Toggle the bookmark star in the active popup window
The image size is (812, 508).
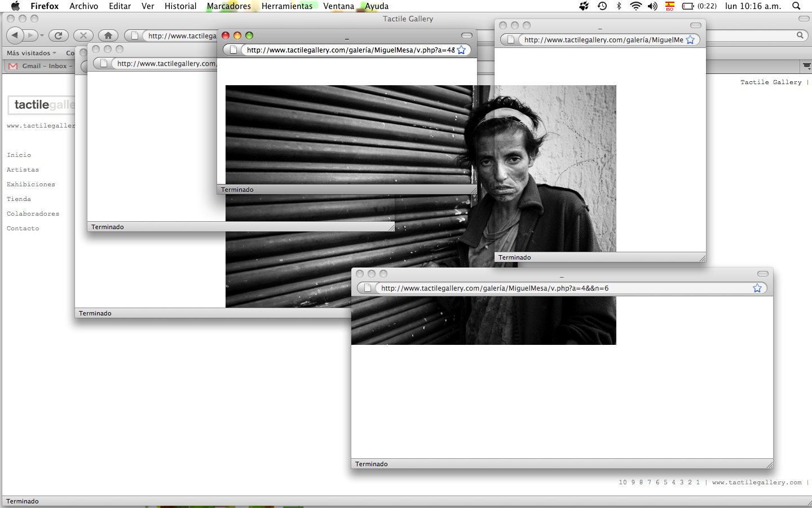(x=461, y=50)
